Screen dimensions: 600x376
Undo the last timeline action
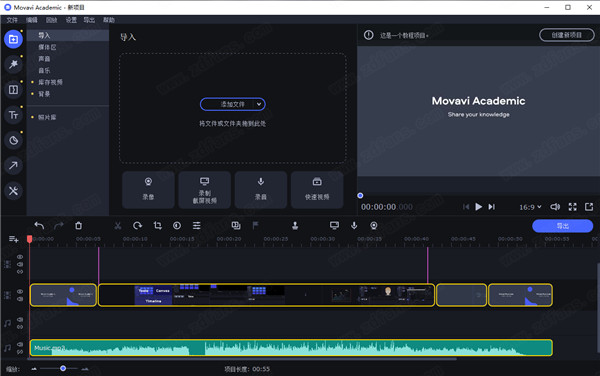39,226
